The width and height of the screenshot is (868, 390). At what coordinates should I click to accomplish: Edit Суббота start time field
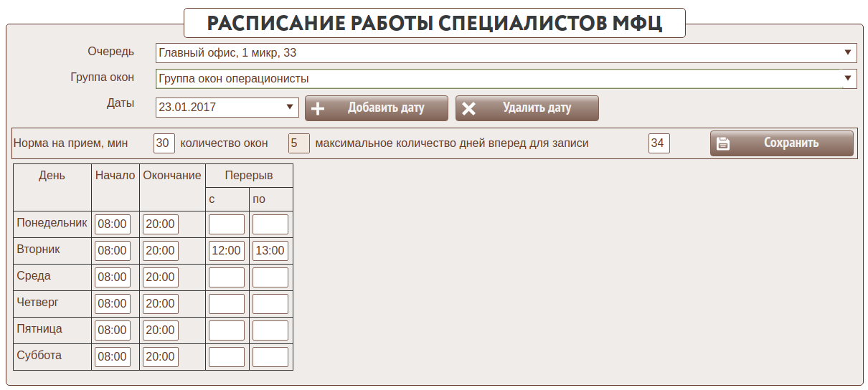[113, 357]
